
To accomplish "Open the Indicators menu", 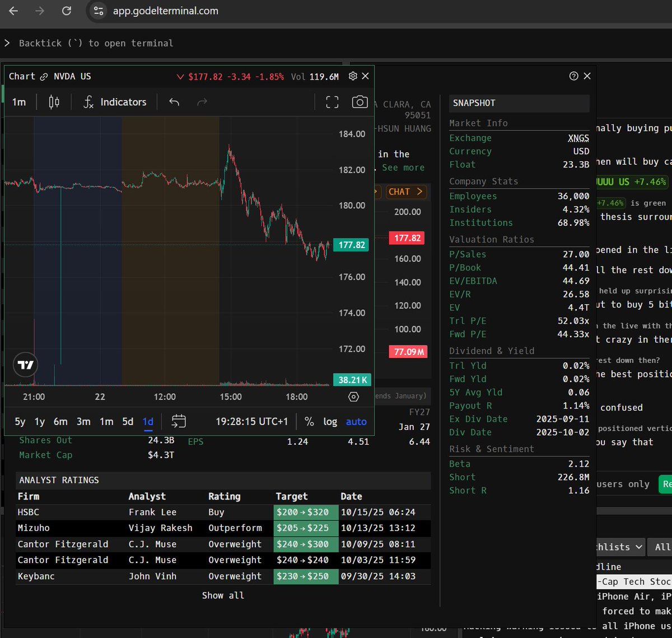I will click(115, 102).
